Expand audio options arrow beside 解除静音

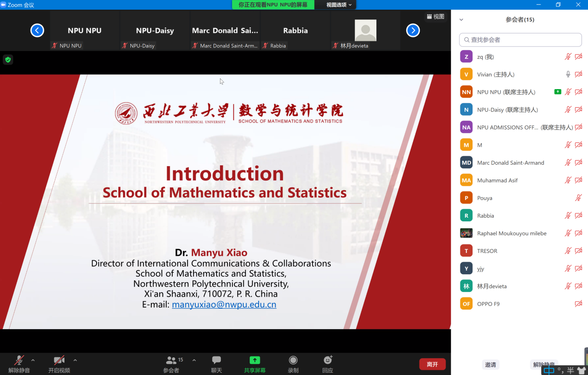pos(33,360)
